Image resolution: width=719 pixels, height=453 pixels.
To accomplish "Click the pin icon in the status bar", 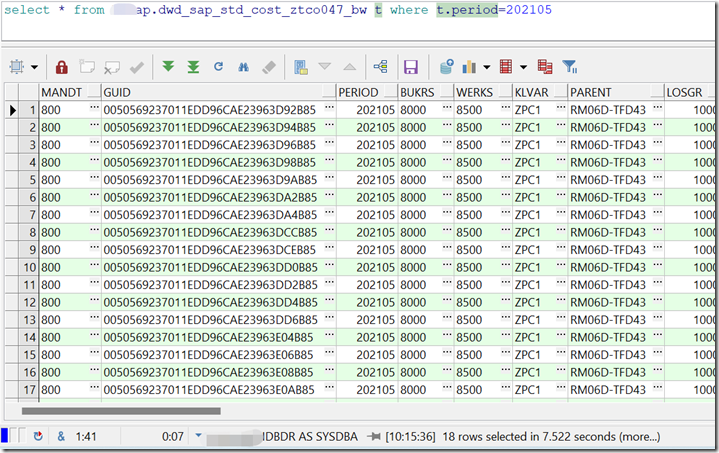I will (374, 436).
